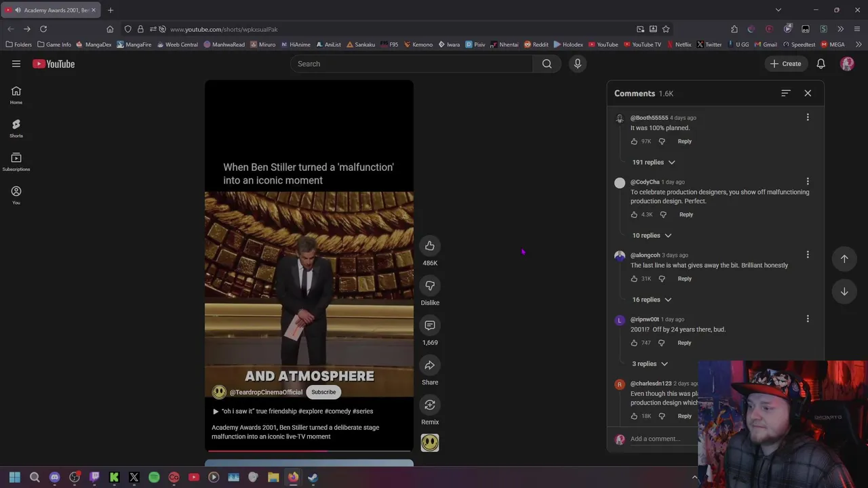This screenshot has width=868, height=488.
Task: Like CodyCha's comment with 4.3K likes
Action: (634, 215)
